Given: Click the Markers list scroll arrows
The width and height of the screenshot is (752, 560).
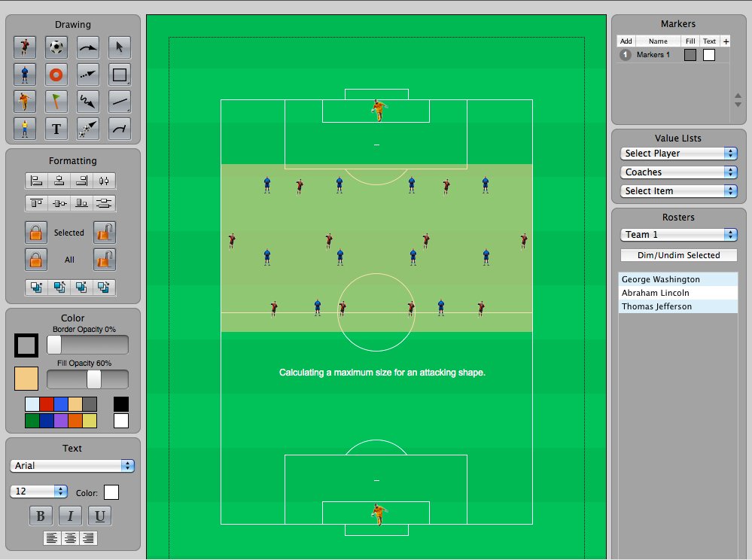Looking at the screenshot, I should [x=738, y=99].
